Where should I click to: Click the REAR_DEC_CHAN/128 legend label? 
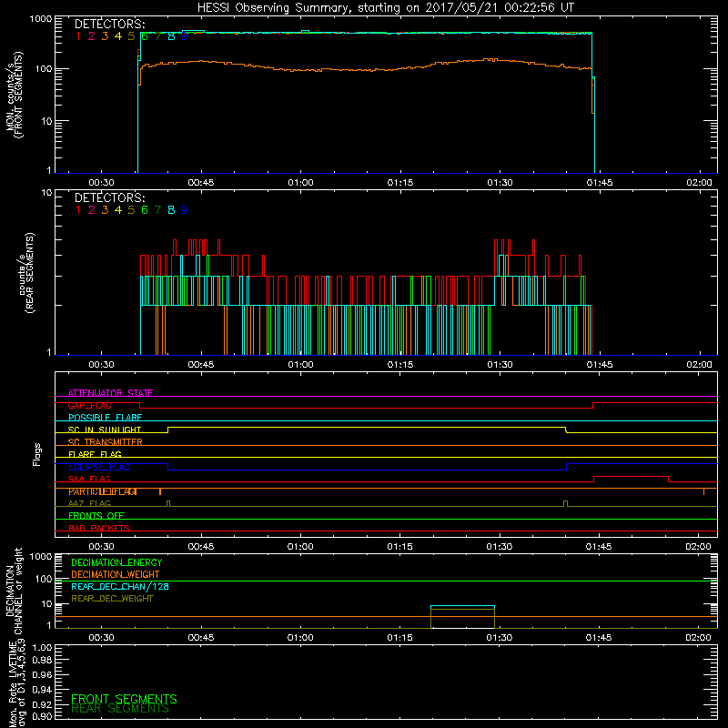(120, 587)
